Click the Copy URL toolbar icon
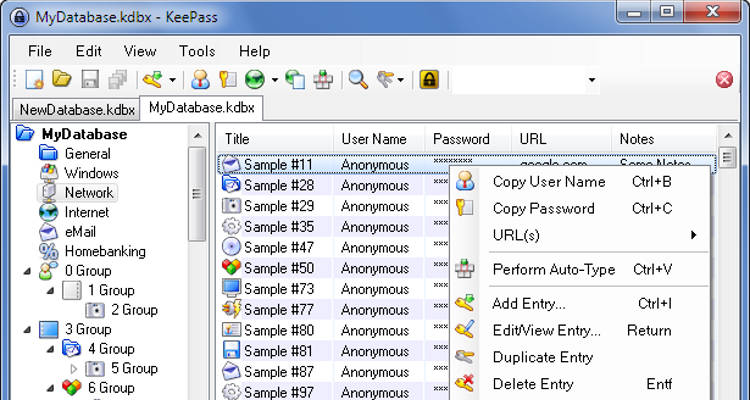The image size is (750, 400). coord(295,79)
